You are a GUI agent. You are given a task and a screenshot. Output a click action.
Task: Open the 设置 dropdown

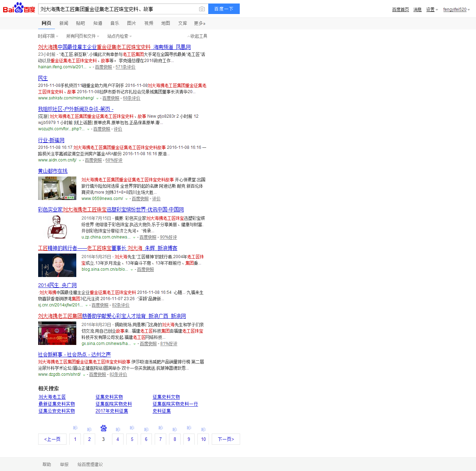[432, 9]
